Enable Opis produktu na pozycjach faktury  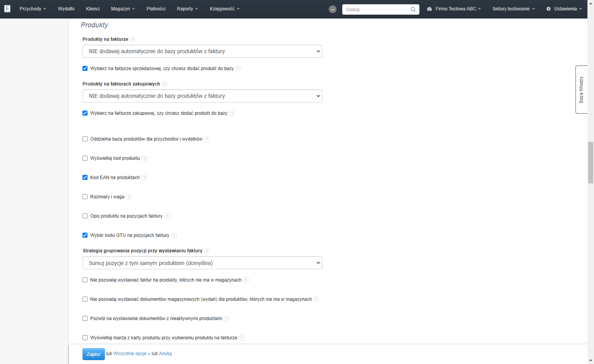[x=85, y=216]
